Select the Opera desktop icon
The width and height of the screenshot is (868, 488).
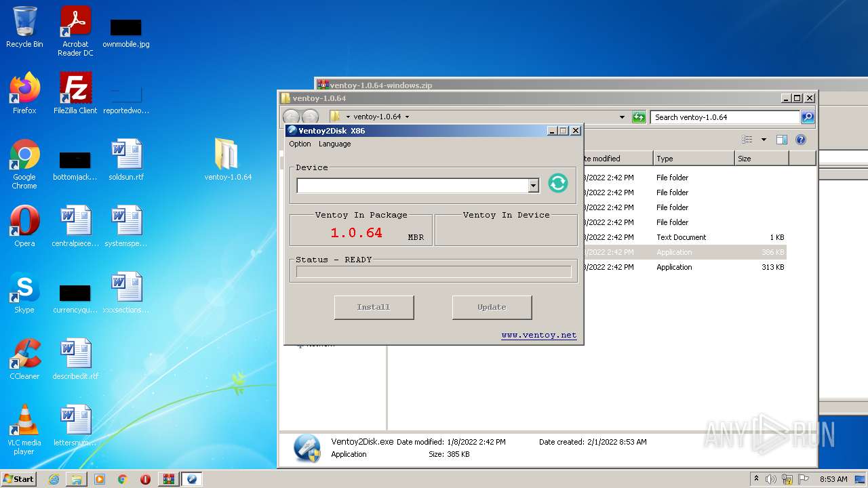click(24, 226)
